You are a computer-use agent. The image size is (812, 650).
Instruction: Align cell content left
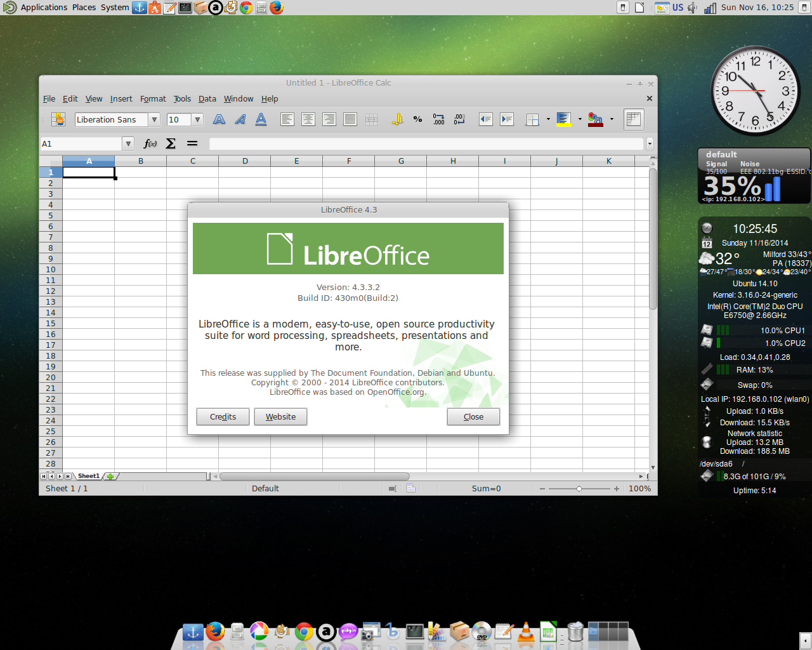click(287, 119)
